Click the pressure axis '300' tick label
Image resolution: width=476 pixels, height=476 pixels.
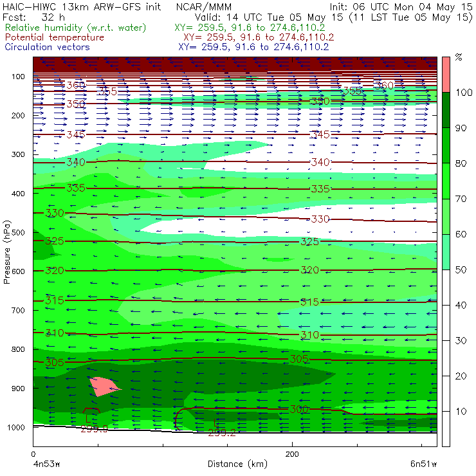point(18,154)
